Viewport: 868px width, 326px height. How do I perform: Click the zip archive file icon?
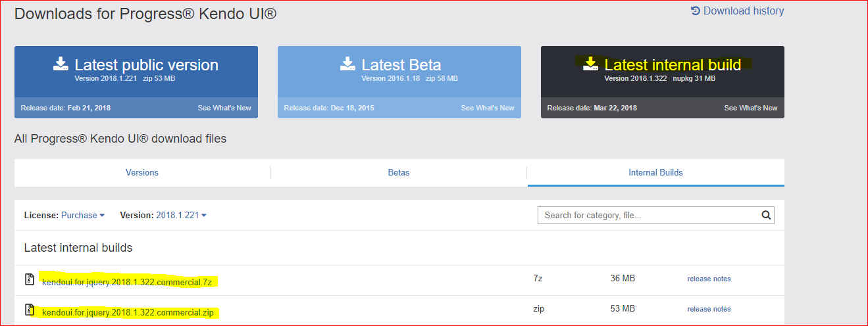30,310
